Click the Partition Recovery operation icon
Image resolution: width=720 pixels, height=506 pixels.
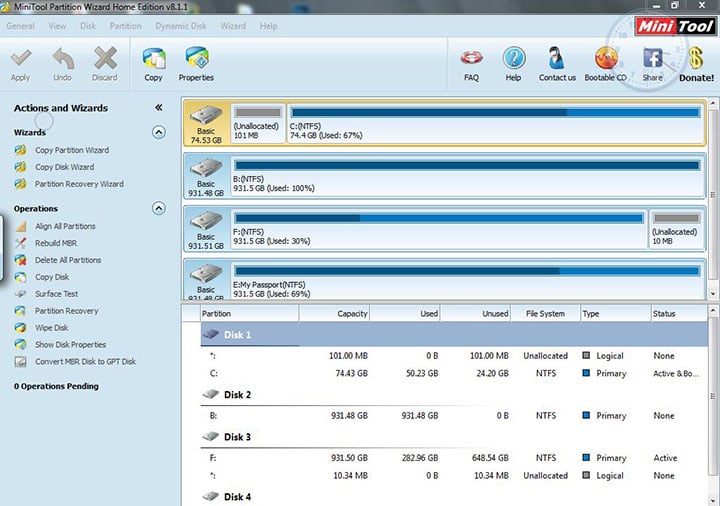20,311
